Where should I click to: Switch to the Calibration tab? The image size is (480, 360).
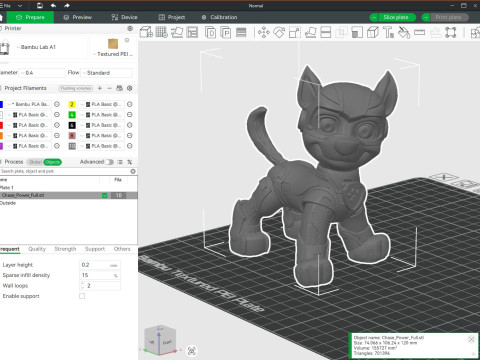[220, 17]
